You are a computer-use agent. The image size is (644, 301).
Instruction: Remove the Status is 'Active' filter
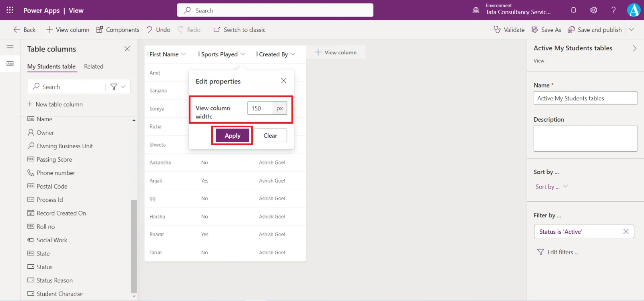pyautogui.click(x=626, y=232)
